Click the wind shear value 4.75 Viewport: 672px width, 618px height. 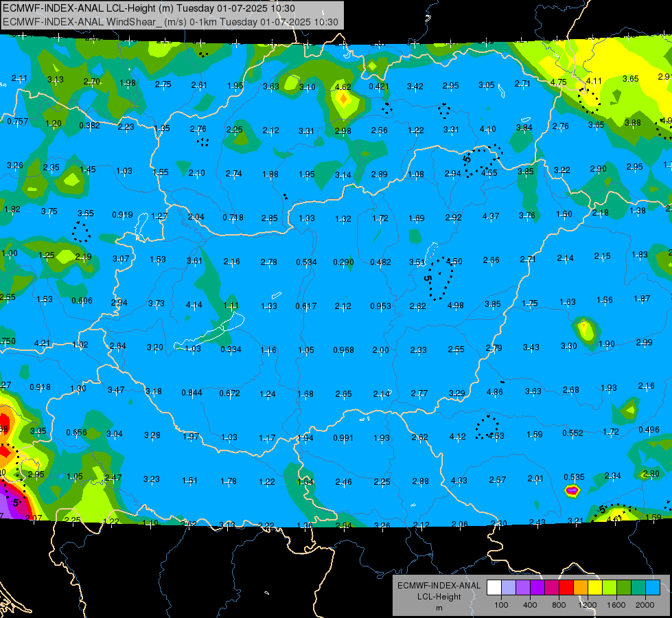(559, 82)
